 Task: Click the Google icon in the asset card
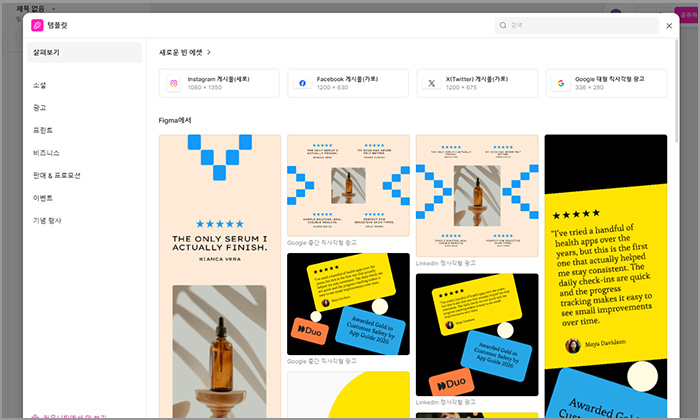[561, 83]
